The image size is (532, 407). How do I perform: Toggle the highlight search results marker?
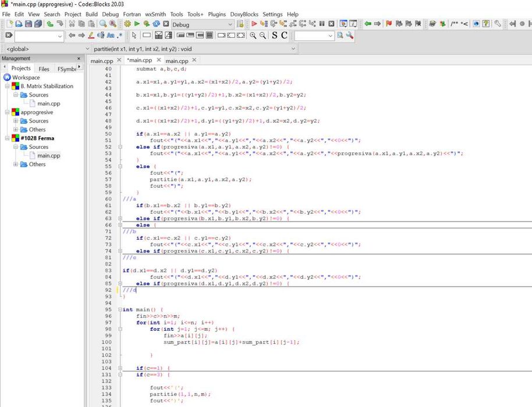[91, 36]
